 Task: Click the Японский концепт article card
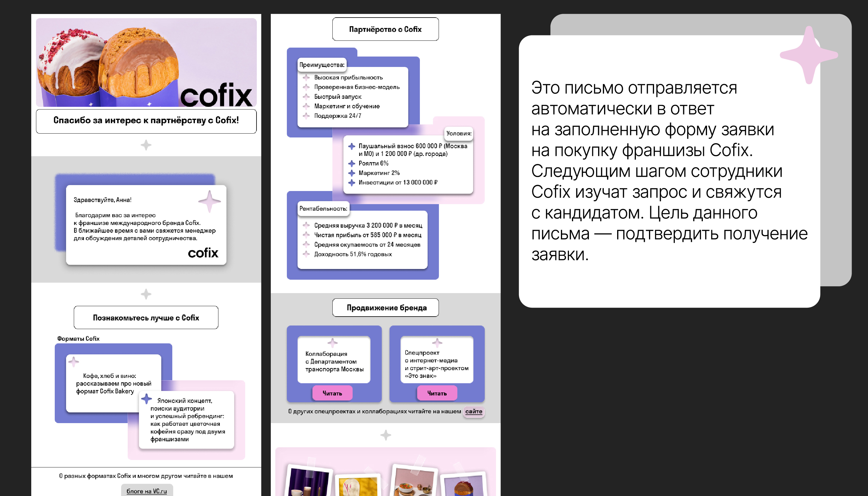[x=186, y=420]
